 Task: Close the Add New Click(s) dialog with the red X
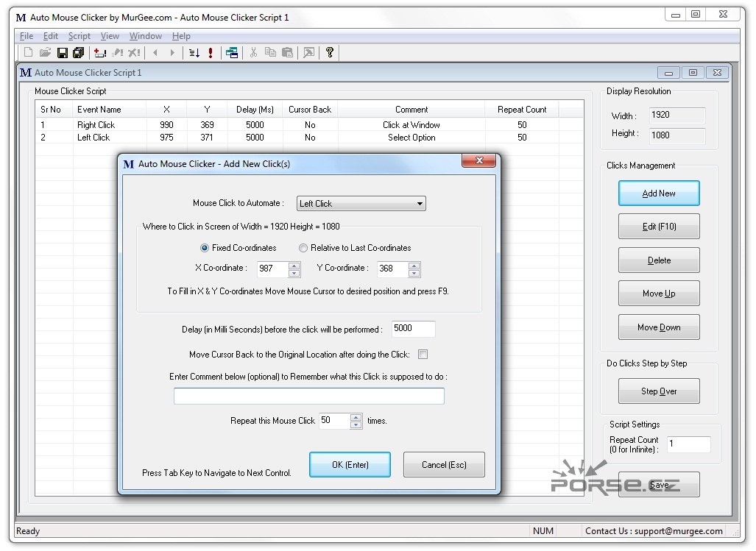pyautogui.click(x=478, y=161)
